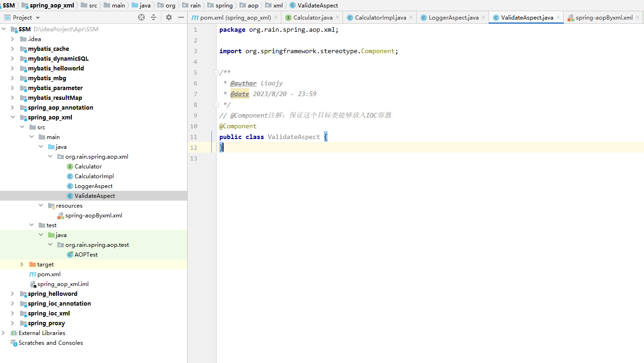The image size is (644, 363).
Task: Click line number 11 in the gutter
Action: pyautogui.click(x=194, y=137)
